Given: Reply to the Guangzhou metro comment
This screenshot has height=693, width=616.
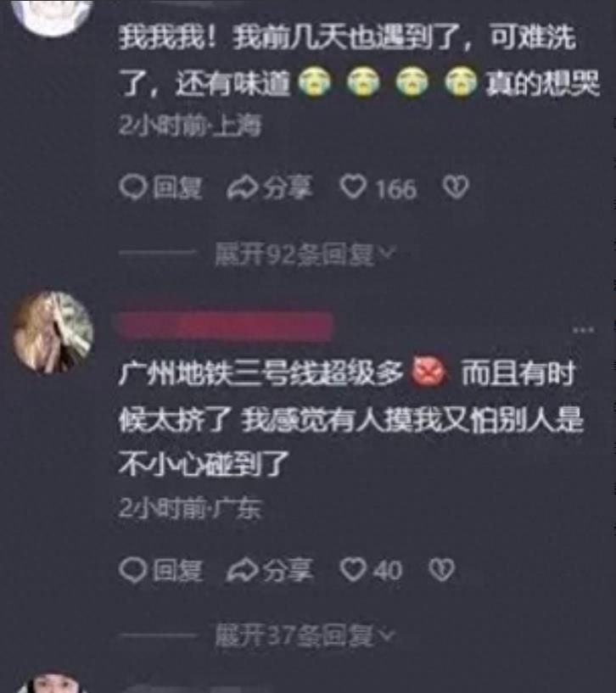Looking at the screenshot, I should [161, 570].
